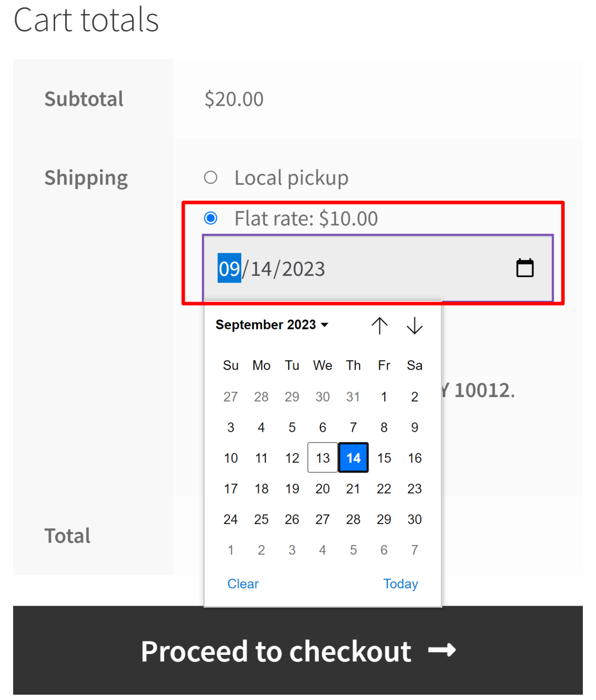The width and height of the screenshot is (596, 700).
Task: Choose September 30 as delivery date
Action: [414, 519]
